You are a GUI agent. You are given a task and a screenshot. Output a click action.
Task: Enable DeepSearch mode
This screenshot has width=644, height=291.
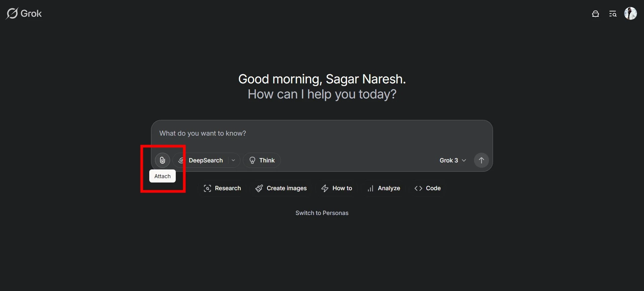tap(201, 160)
